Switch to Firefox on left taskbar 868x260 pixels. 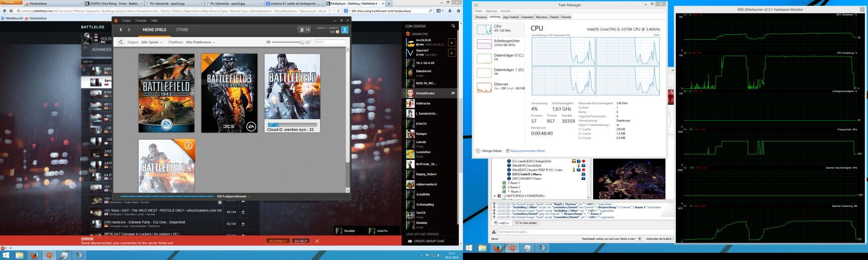coord(35,255)
